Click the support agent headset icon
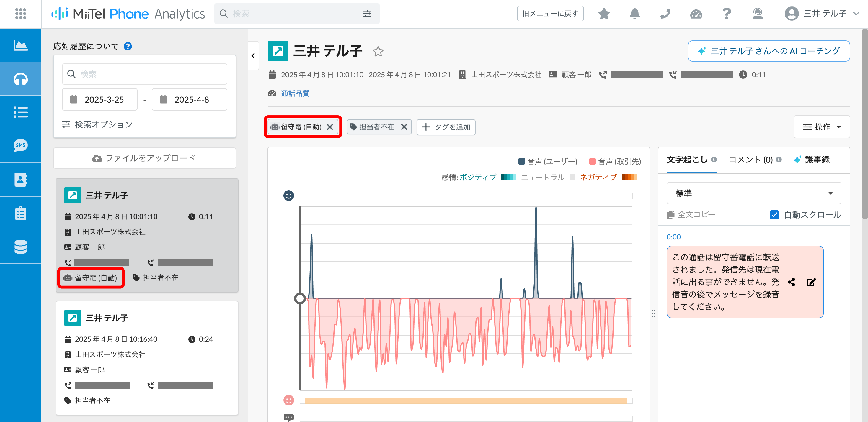Viewport: 868px width, 422px height. pos(758,14)
